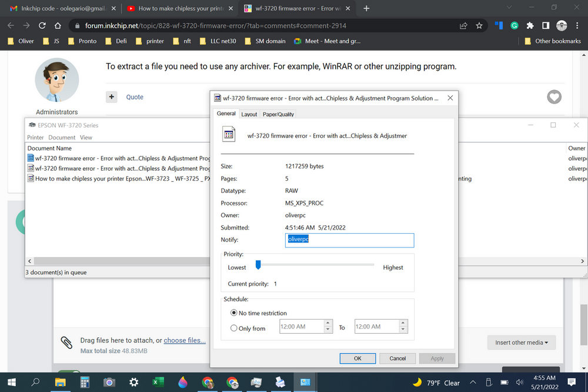Click the heart reaction icon on the post
Viewport: 588px width, 392px height.
point(554,97)
